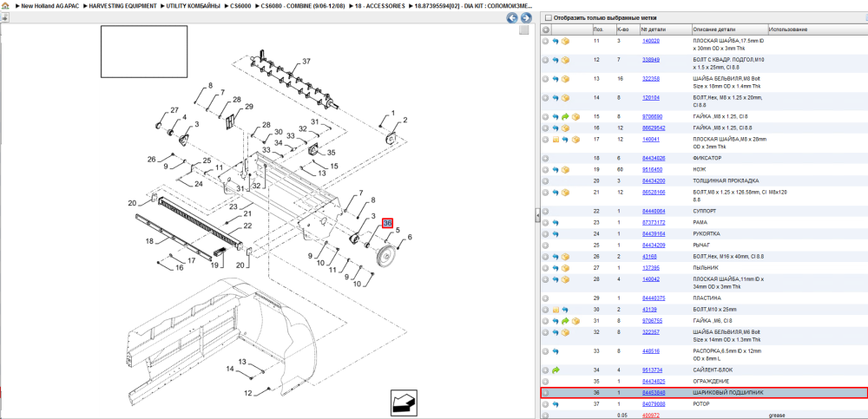Click the box icon in row 14

tap(566, 98)
